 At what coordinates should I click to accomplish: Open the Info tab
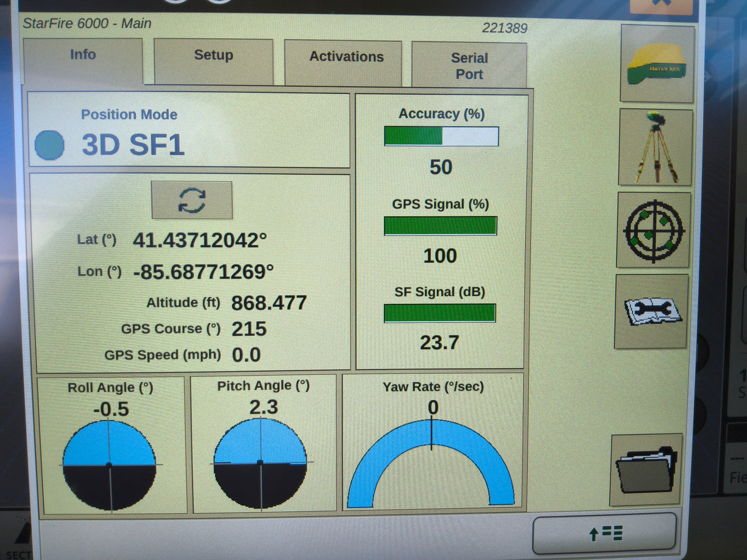(x=83, y=60)
